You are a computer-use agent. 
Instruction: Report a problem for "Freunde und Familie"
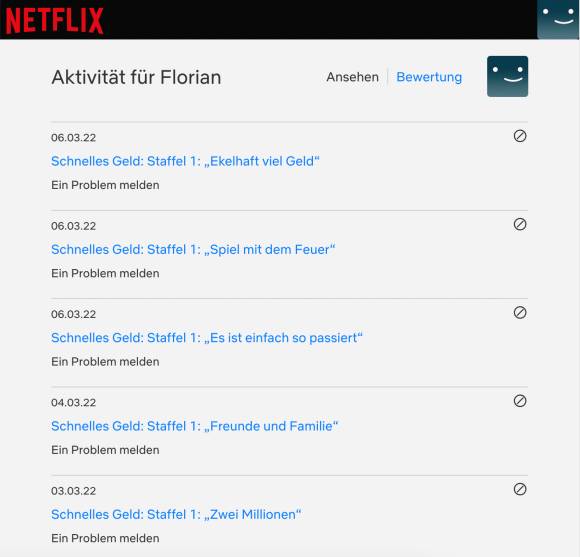tap(105, 450)
